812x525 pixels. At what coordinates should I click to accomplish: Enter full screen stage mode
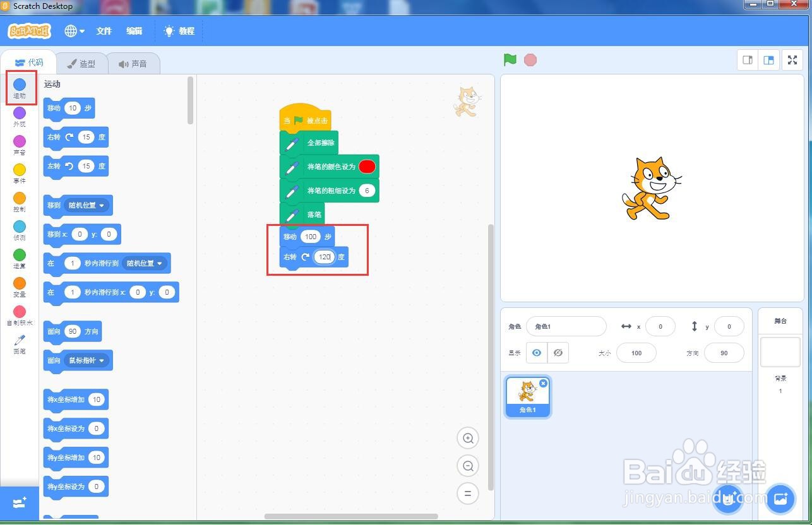(792, 60)
